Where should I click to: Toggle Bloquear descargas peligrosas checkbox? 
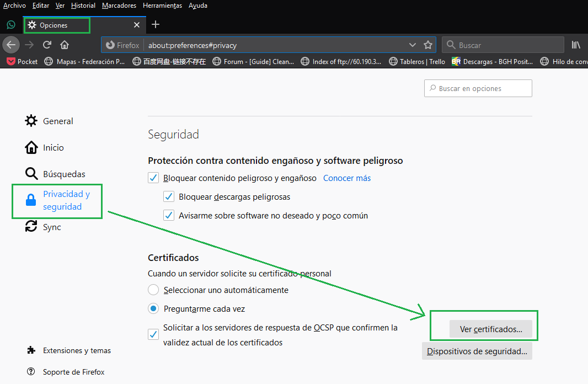[169, 197]
